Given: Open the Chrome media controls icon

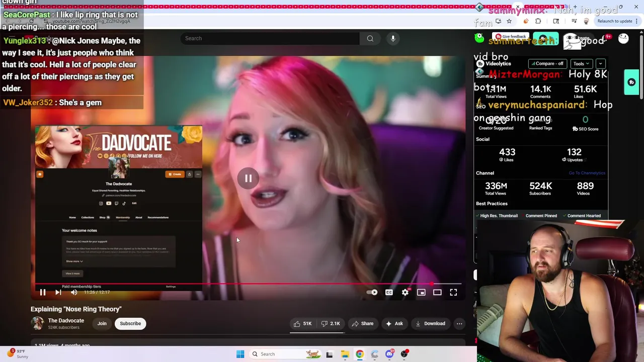Looking at the screenshot, I should [574, 21].
